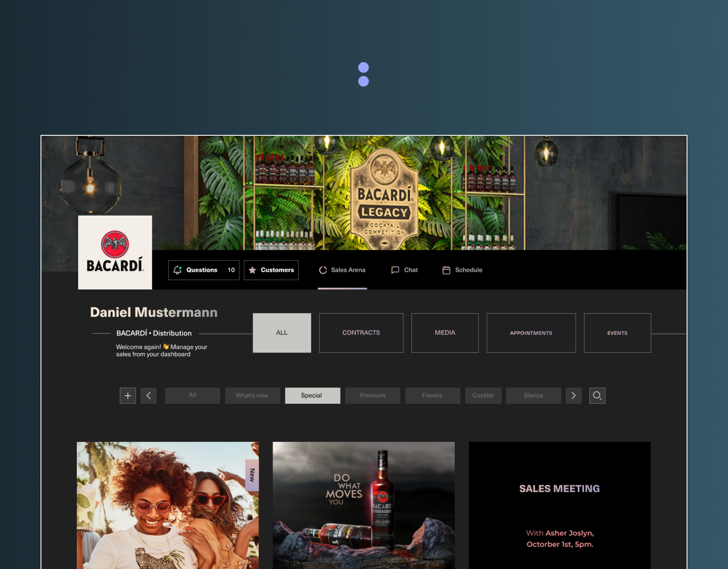The height and width of the screenshot is (569, 728).
Task: Click the Asher Joslyn meeting details text
Action: coord(560,539)
